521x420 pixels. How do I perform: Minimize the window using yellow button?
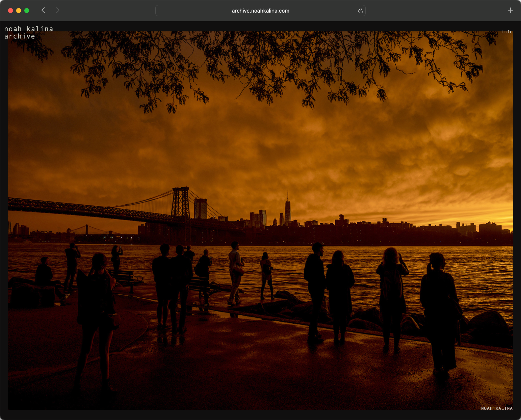tap(19, 11)
